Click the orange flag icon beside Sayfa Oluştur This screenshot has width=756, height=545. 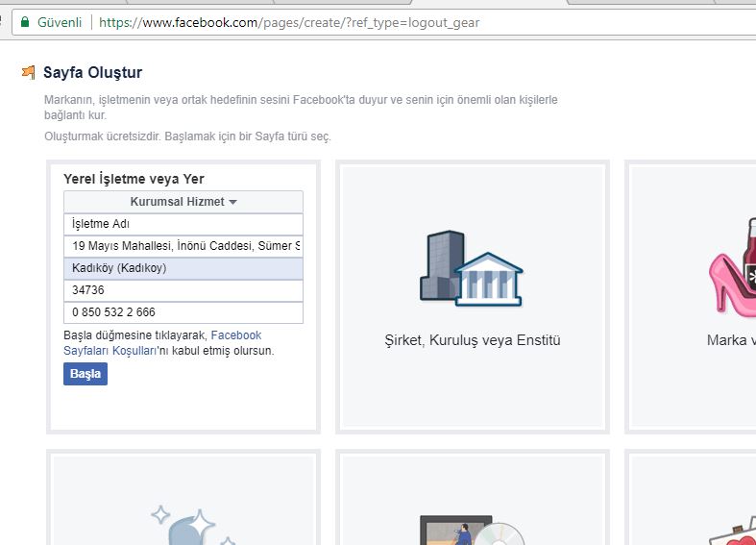pos(29,72)
